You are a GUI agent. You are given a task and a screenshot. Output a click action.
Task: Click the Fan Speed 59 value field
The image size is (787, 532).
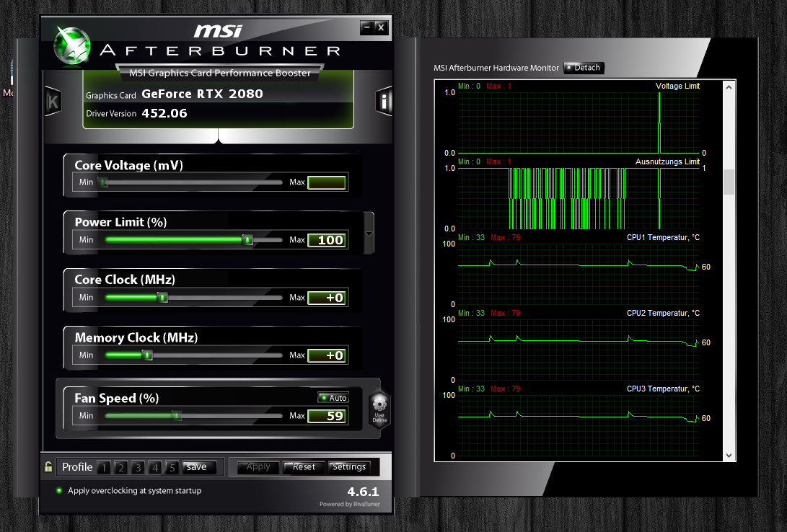coord(327,416)
